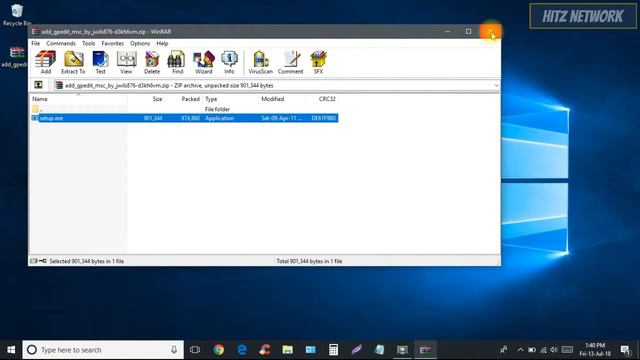Screen dimensions: 640x360
Task: Open the Options menu
Action: tap(140, 43)
